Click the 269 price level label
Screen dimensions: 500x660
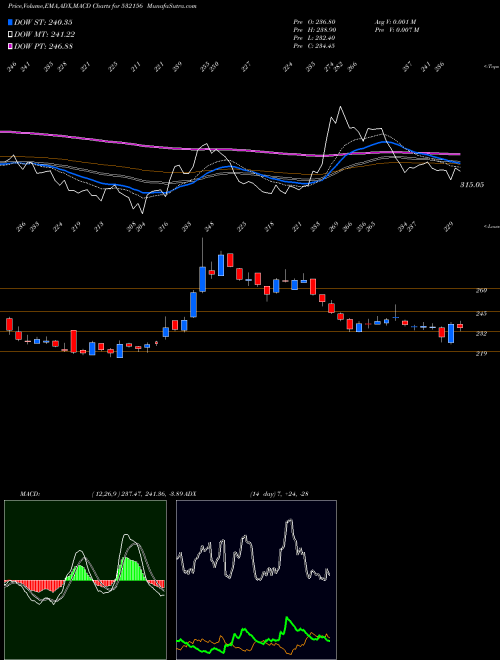click(x=481, y=290)
